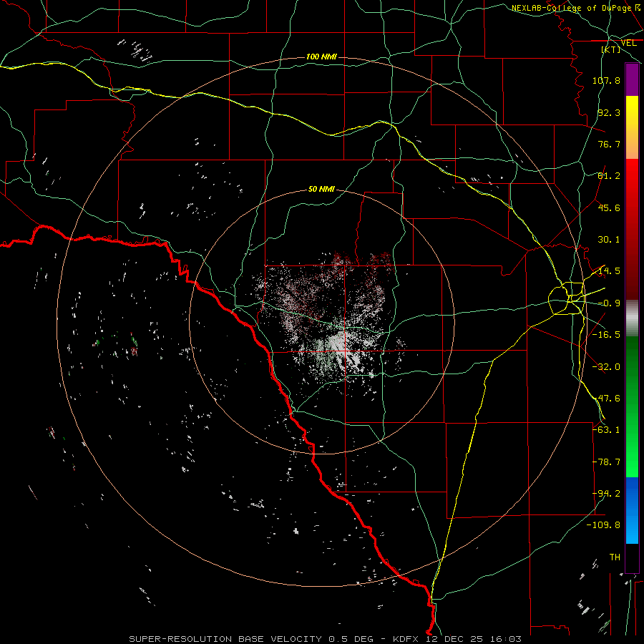The image size is (644, 644).
Task: Select the -0.9 scale value
Action: coord(609,303)
